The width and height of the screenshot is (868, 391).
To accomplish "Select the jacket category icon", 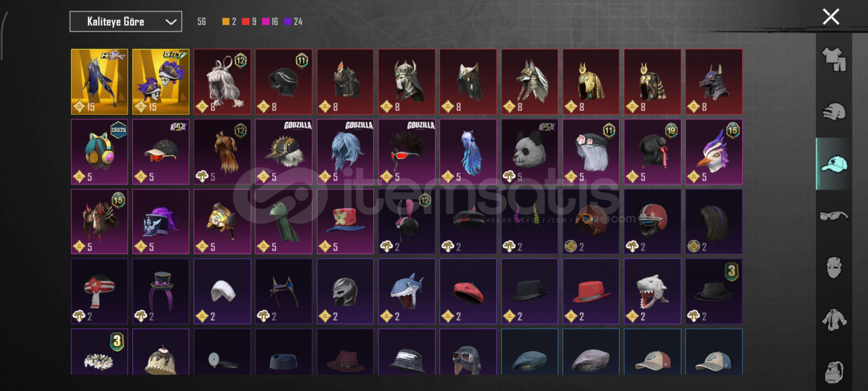I will [834, 320].
